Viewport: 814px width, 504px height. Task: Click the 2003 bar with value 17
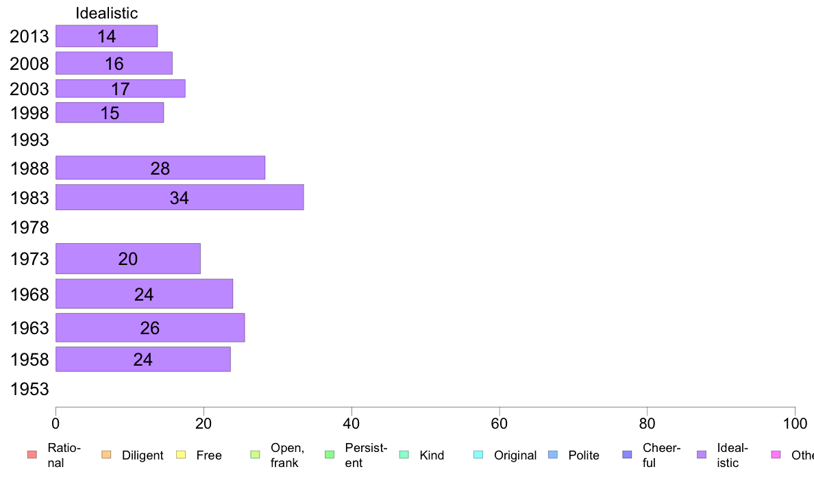coord(121,89)
